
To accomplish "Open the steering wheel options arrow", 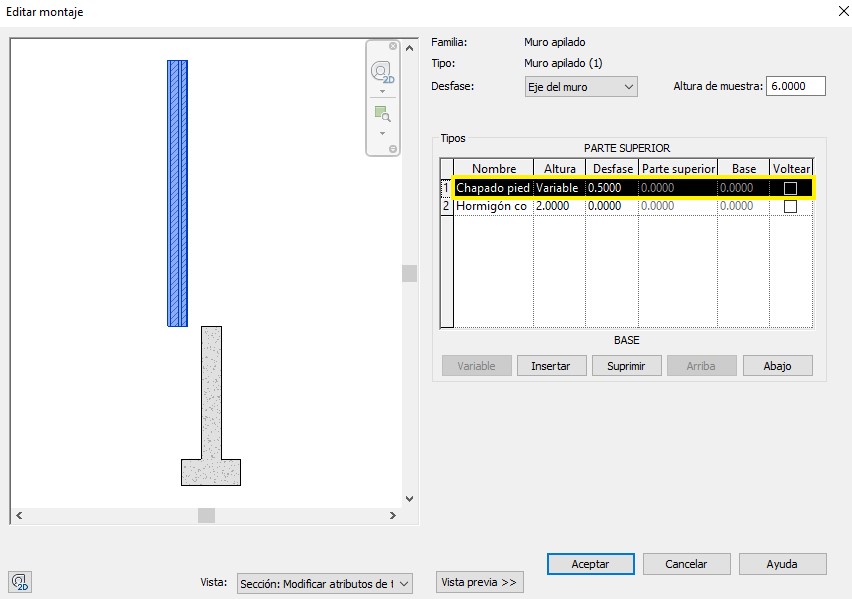I will pos(382,91).
